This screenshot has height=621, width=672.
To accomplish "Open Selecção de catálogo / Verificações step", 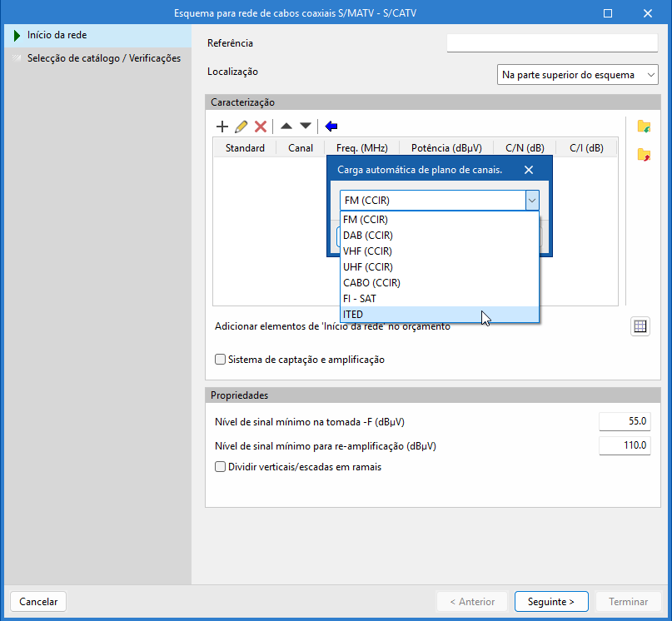I will (x=98, y=58).
